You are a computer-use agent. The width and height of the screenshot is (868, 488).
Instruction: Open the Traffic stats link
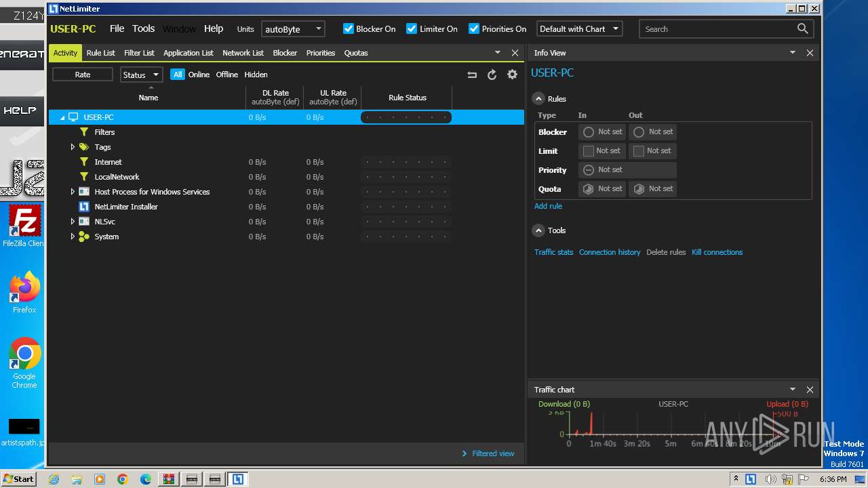point(553,252)
